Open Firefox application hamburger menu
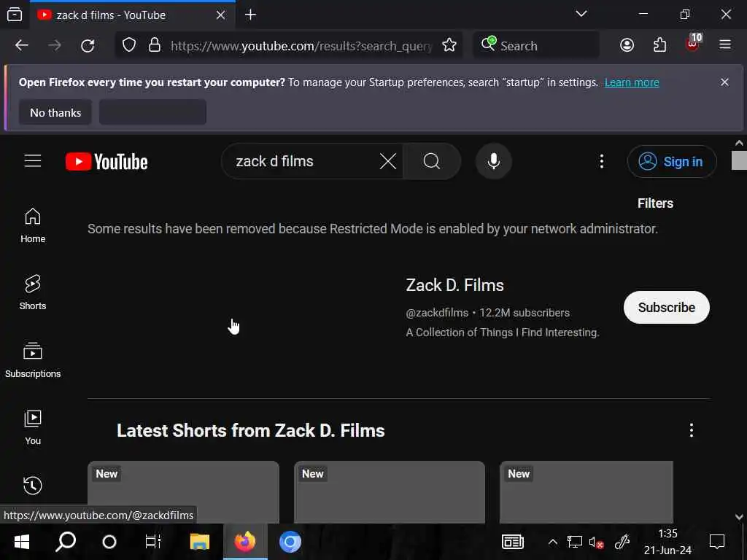Viewport: 747px width, 560px height. coord(725,44)
